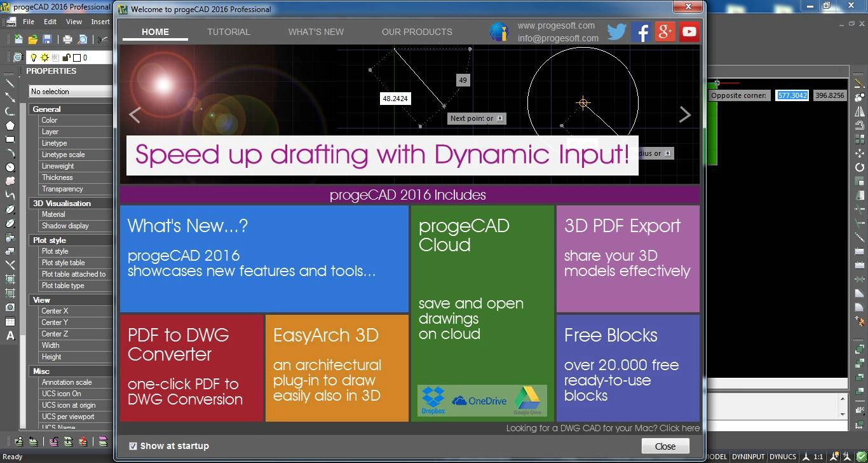Open the EasyArch 3D tile
868x463 pixels.
(337, 368)
